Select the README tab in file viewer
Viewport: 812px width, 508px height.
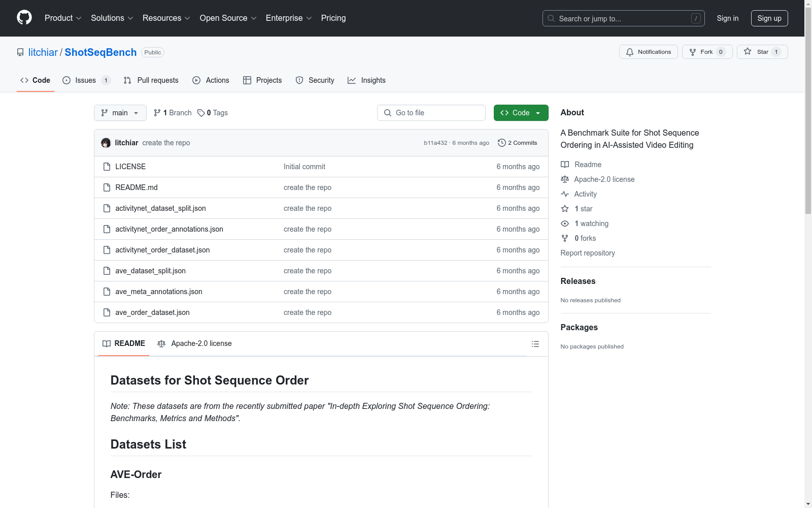124,344
